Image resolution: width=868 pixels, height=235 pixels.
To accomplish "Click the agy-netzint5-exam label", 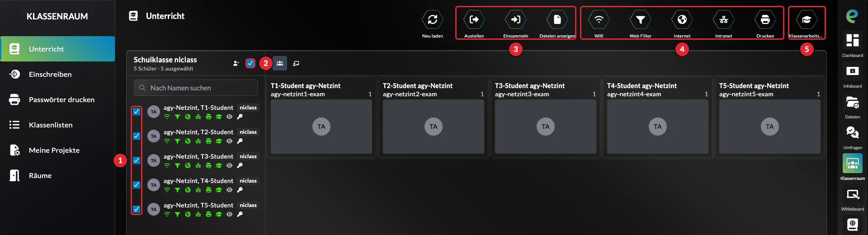I will [x=746, y=94].
